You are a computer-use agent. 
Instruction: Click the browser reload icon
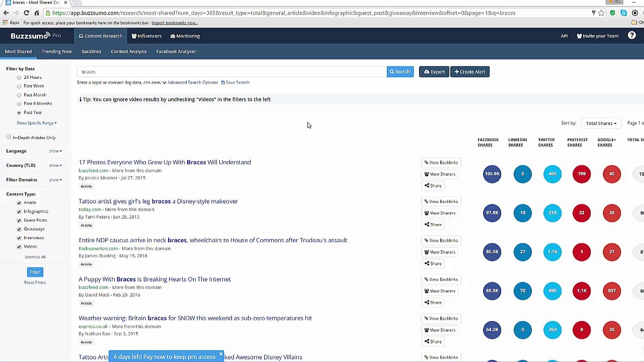click(26, 13)
